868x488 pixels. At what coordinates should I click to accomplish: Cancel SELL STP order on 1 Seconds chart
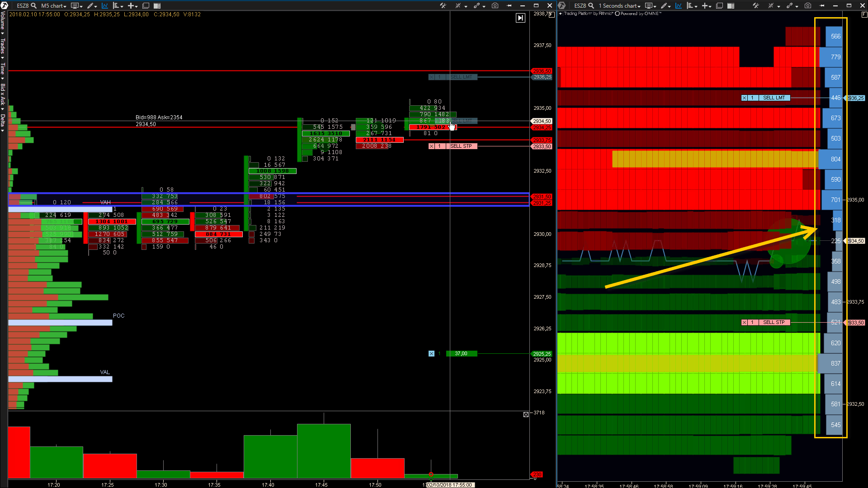point(744,322)
